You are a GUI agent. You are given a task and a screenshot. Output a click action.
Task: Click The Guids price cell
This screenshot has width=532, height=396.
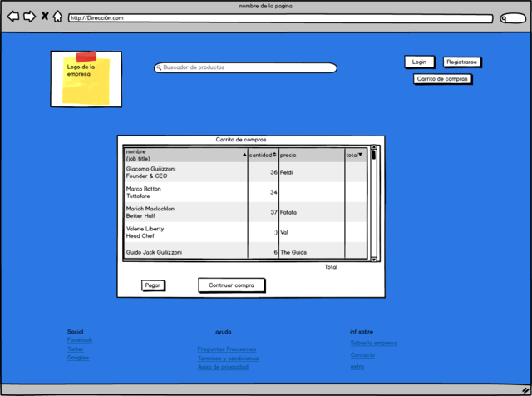click(x=312, y=250)
